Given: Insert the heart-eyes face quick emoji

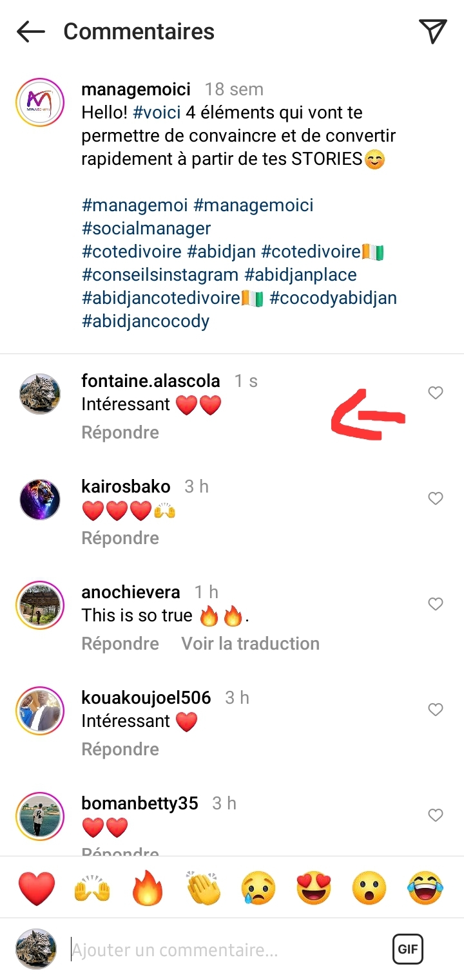Looking at the screenshot, I should tap(314, 889).
